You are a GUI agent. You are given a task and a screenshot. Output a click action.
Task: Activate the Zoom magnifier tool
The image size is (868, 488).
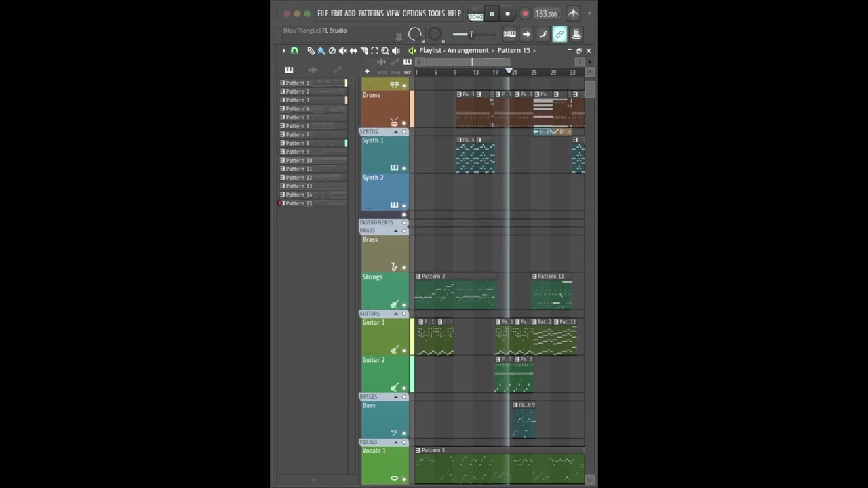[385, 51]
